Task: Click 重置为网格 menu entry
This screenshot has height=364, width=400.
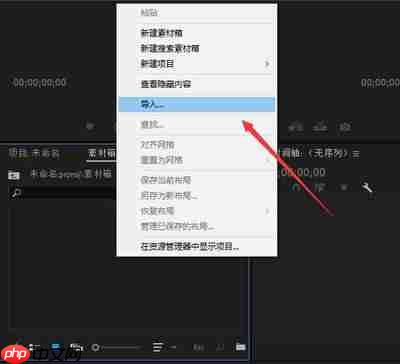Action: (x=197, y=160)
